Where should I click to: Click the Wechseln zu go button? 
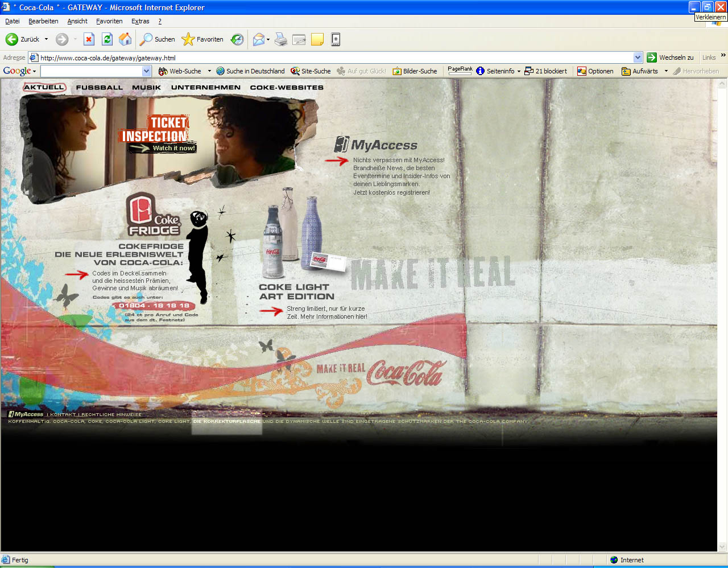(x=671, y=57)
